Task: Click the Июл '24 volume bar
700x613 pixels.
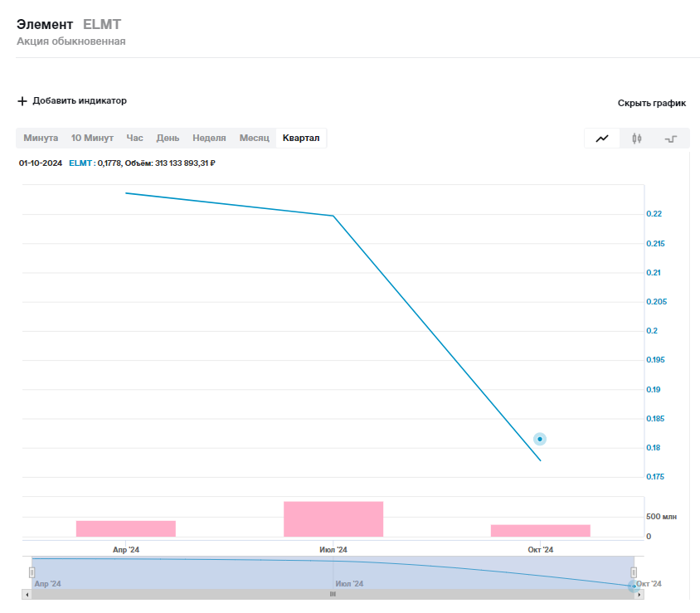Action: click(x=333, y=519)
